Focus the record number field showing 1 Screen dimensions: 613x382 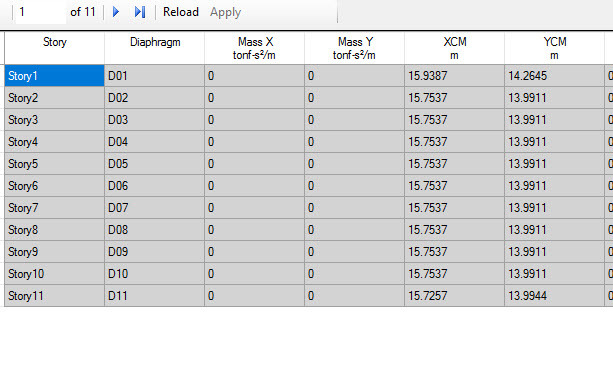[41, 12]
